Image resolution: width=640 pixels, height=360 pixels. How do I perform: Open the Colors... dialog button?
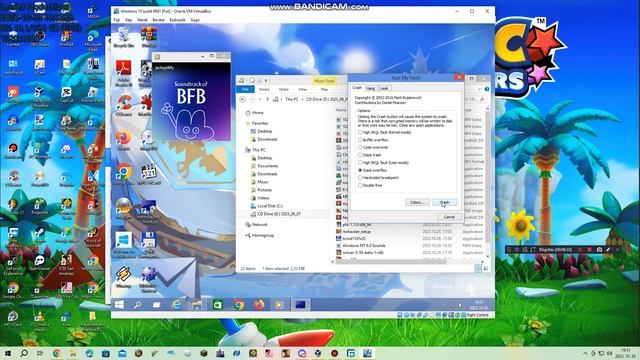click(x=417, y=202)
